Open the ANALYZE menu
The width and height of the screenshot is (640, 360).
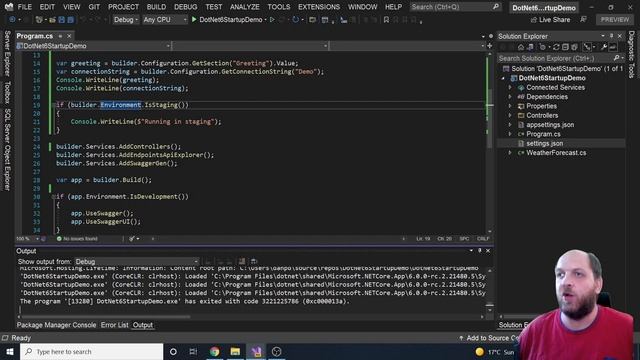pyautogui.click(x=245, y=7)
